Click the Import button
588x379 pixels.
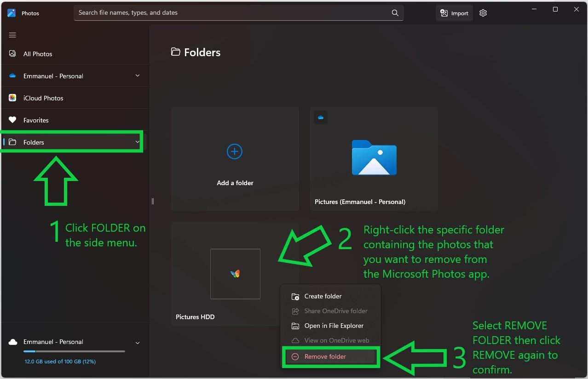454,13
